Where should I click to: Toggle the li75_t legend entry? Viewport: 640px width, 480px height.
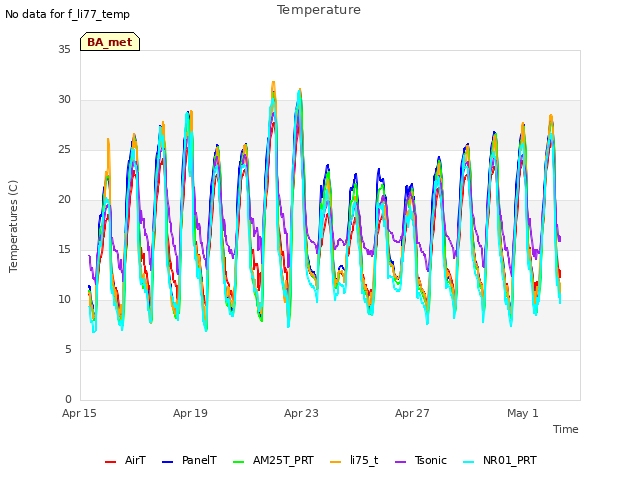click(354, 460)
